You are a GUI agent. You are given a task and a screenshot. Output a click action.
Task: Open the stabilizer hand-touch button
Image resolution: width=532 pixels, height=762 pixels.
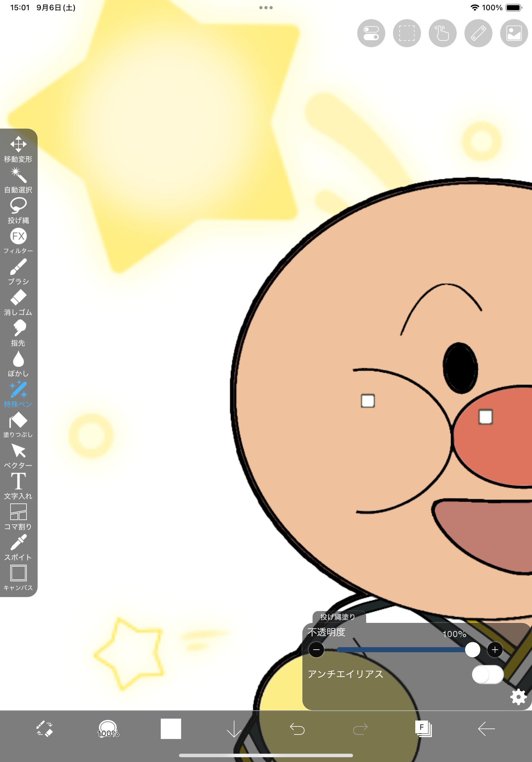442,33
